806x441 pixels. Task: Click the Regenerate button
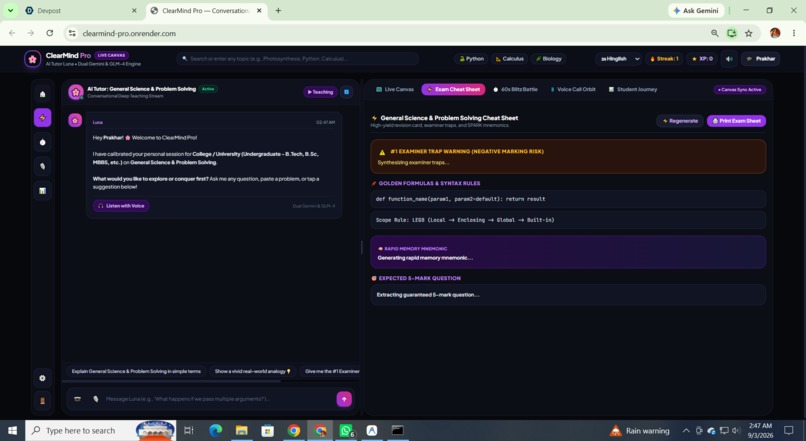coord(680,121)
